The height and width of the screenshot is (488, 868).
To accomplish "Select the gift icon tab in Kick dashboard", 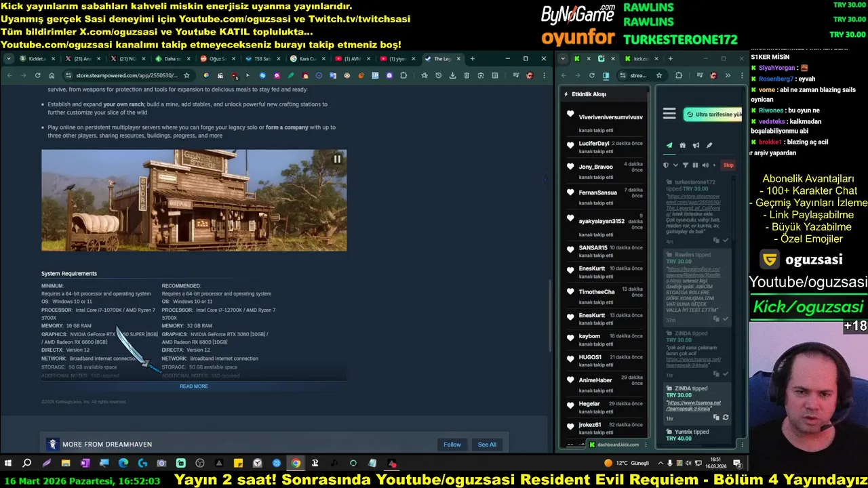I will (682, 145).
